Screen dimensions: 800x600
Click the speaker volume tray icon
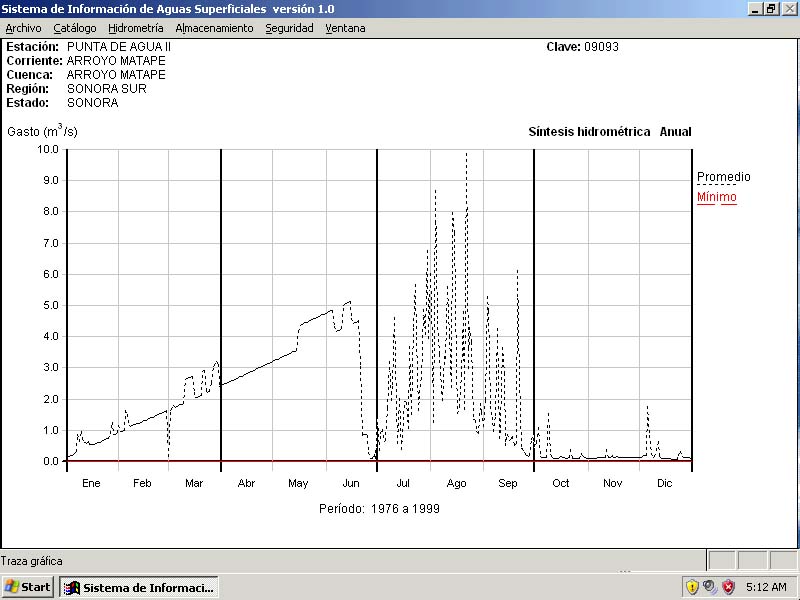pos(710,587)
